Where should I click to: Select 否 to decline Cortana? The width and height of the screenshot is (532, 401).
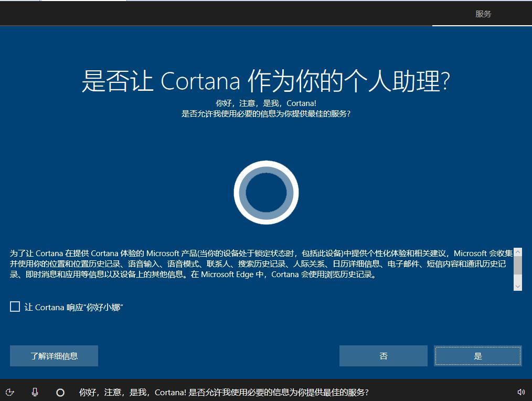[383, 356]
